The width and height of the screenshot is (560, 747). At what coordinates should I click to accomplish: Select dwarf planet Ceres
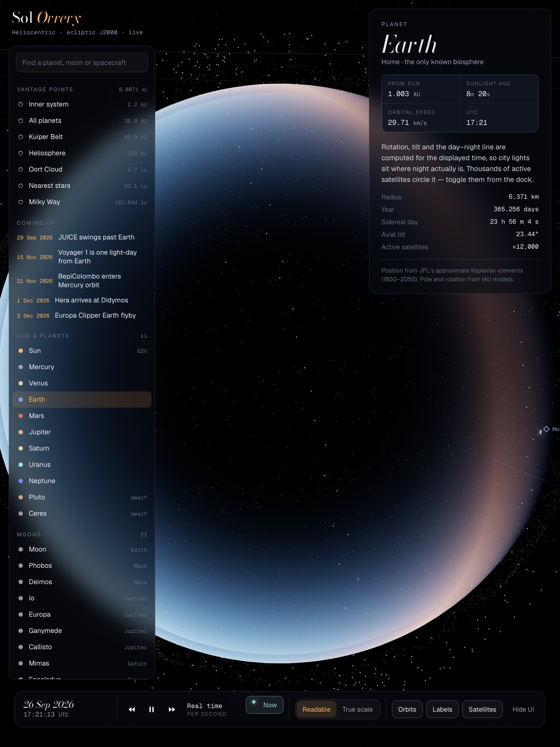[x=82, y=513]
